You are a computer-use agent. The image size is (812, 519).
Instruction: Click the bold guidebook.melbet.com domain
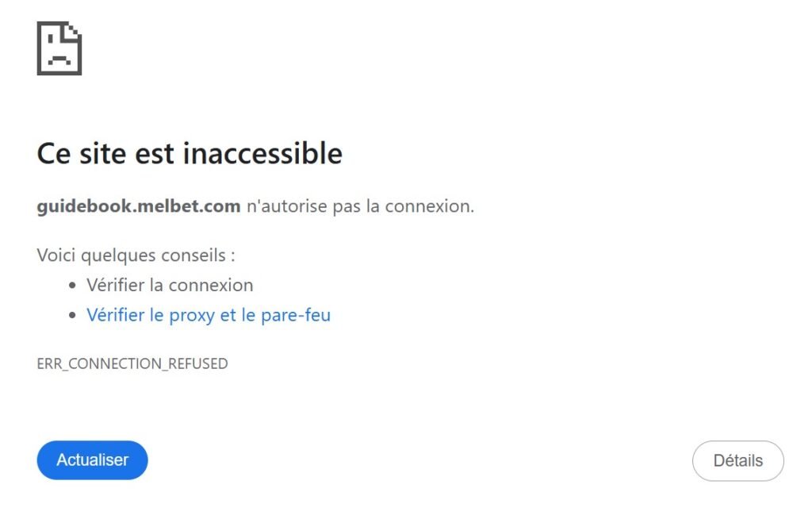pos(139,206)
